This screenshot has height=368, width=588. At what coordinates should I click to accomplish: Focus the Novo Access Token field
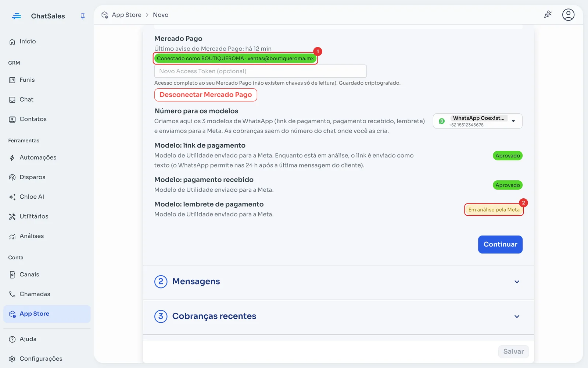coord(260,71)
